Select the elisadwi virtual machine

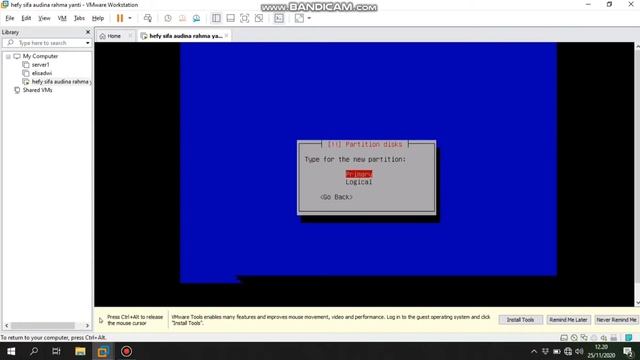click(x=42, y=73)
